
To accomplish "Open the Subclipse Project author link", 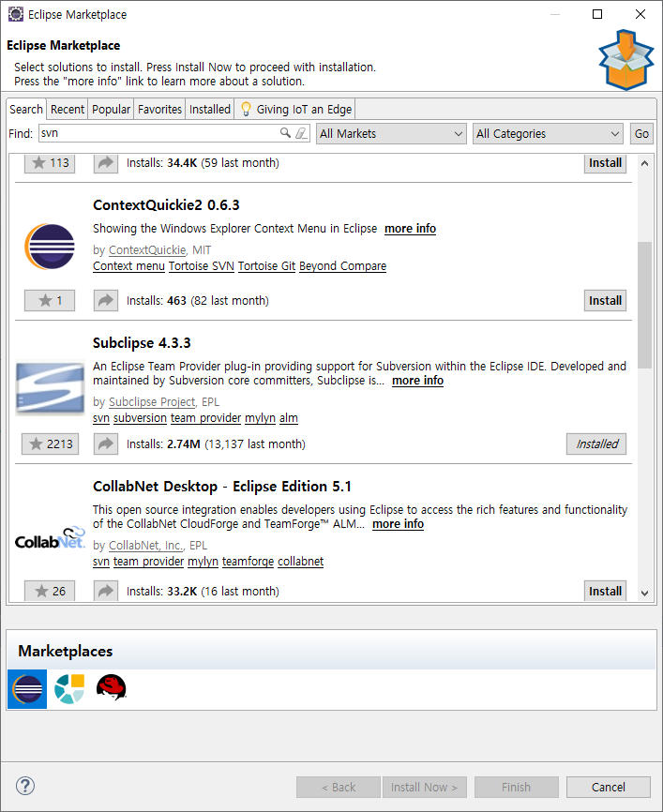I will point(152,402).
